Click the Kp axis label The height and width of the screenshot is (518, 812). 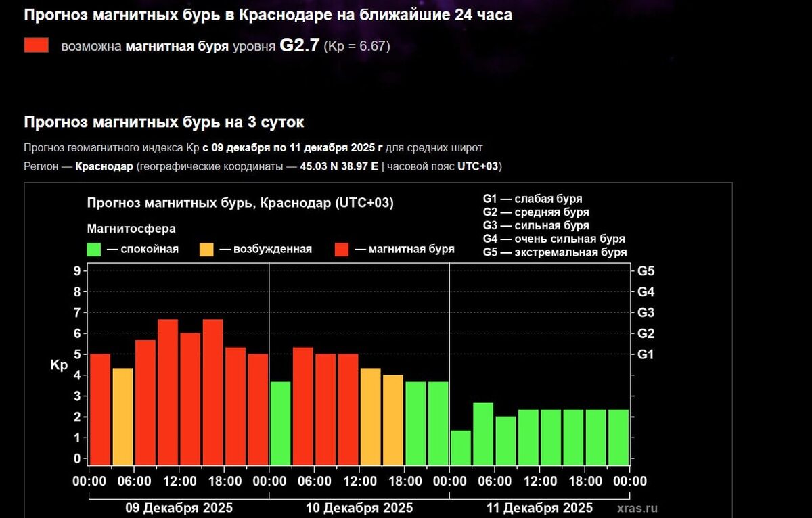[59, 365]
